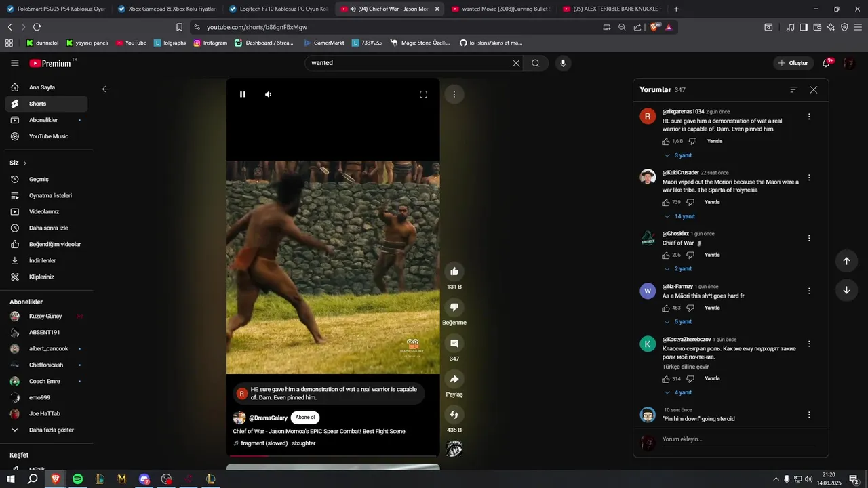Dislike the @KukiCrusader comment
Image resolution: width=868 pixels, height=488 pixels.
(690, 202)
